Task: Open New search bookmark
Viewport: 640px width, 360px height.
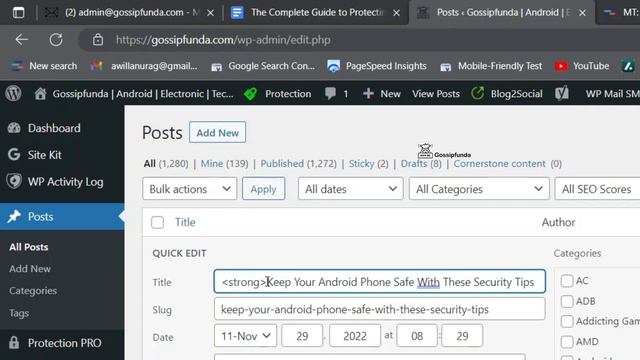Action: point(44,66)
